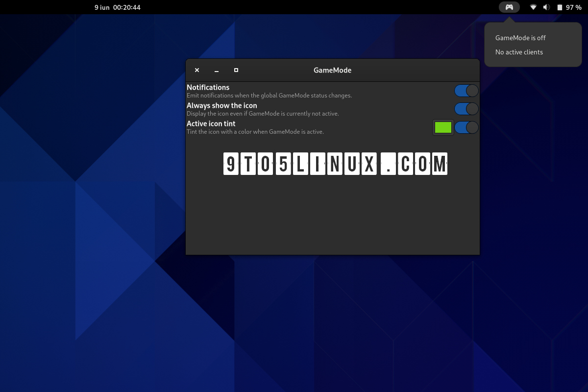Disable the Always show the icon switch
Viewport: 588px width, 392px height.
coord(466,108)
